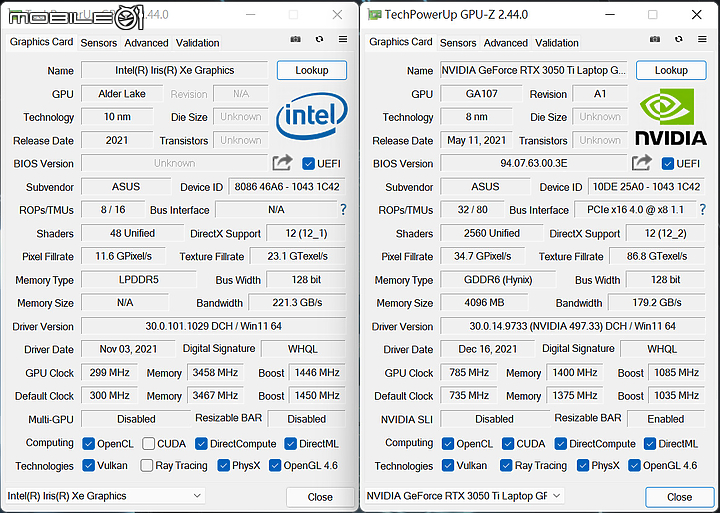
Task: Open Intel Iris Xe Graphics GPU selector dropdown
Action: [105, 496]
